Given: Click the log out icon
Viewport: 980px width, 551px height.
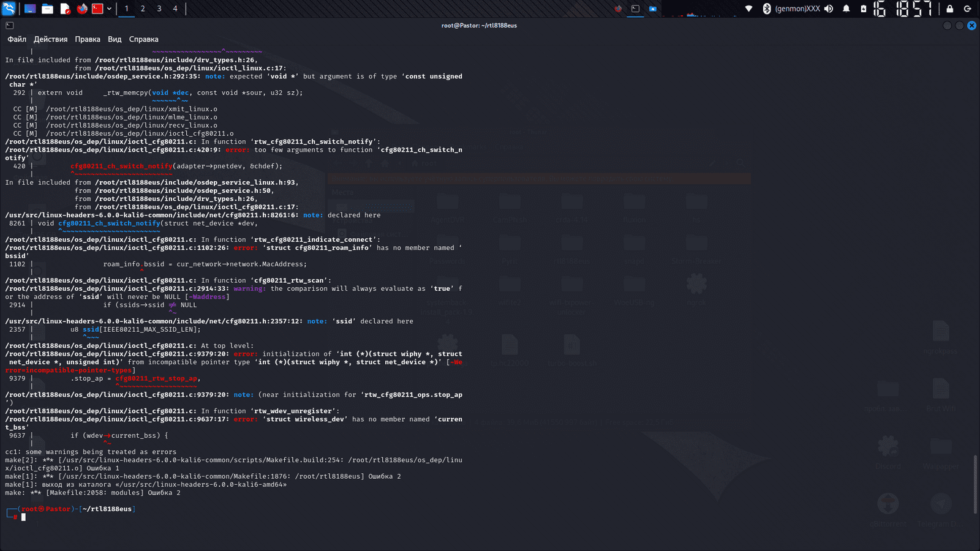Looking at the screenshot, I should (x=968, y=9).
